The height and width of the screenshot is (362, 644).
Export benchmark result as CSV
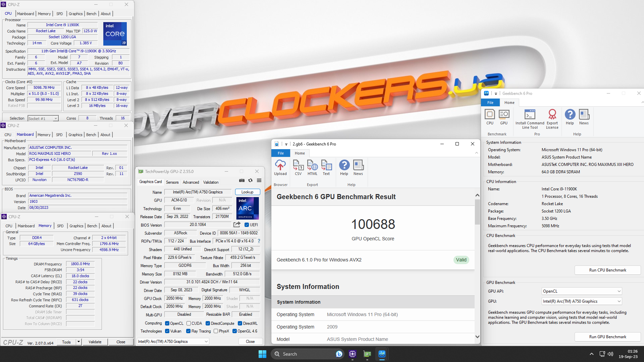pos(298,167)
